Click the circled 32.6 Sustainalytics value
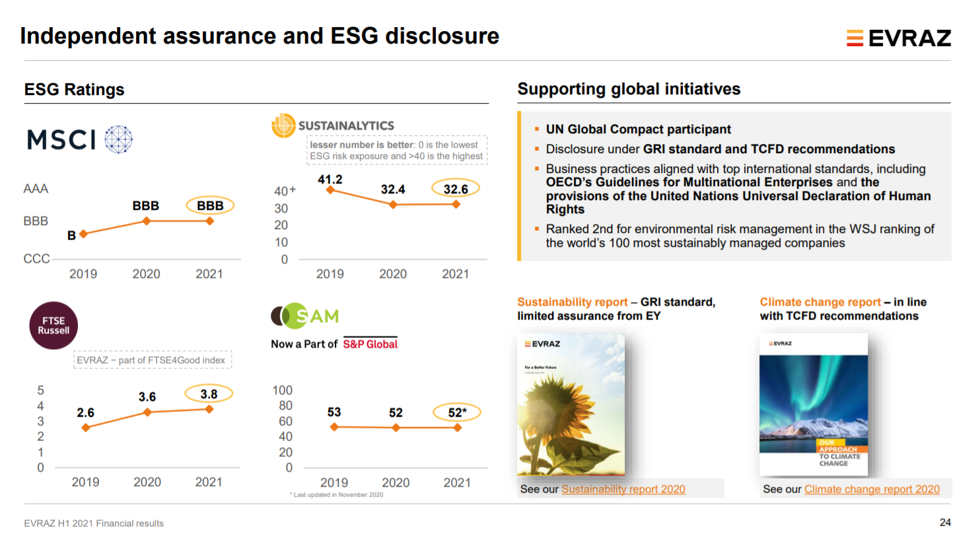 tap(456, 189)
